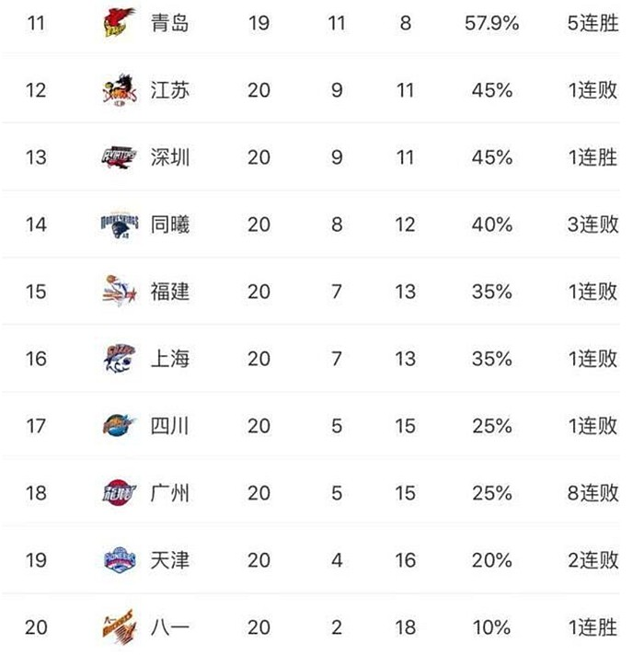
Task: Open the Tongxi (同曦) Monkey Kings logo
Action: [x=120, y=224]
